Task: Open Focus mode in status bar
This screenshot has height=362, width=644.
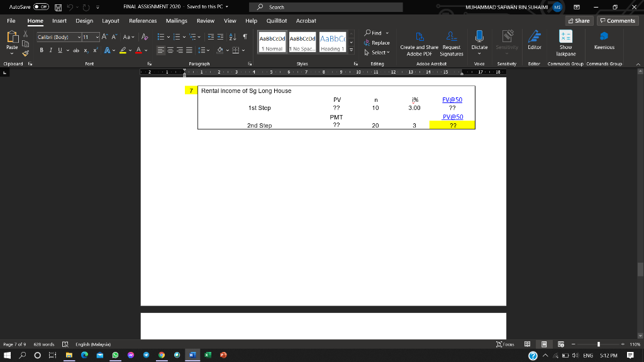Action: click(x=505, y=344)
